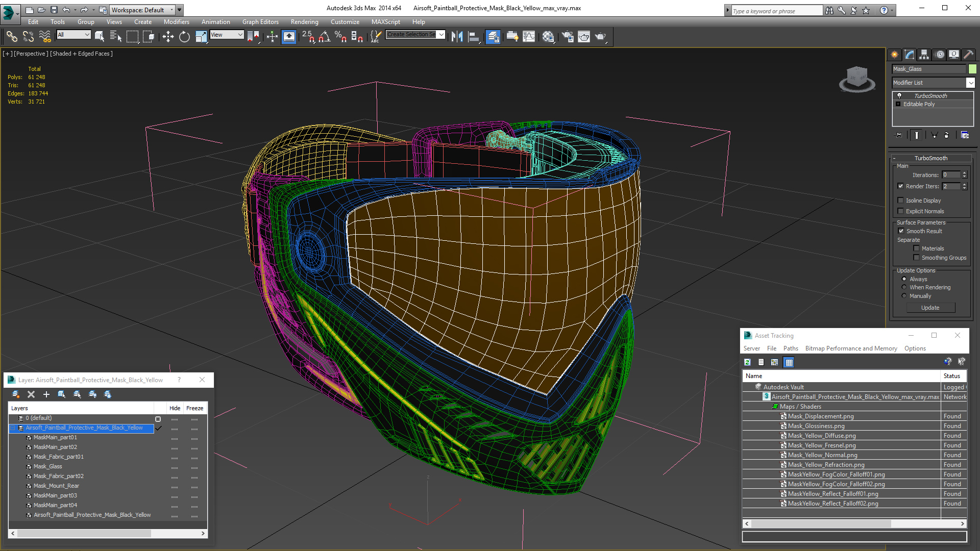Open the Modifiers menu
Image resolution: width=980 pixels, height=551 pixels.
click(x=176, y=22)
